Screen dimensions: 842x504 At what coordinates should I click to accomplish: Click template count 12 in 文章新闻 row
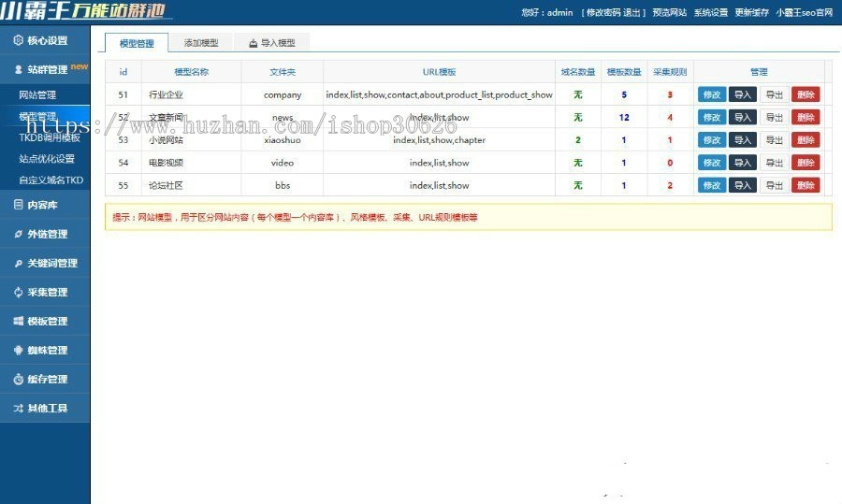coord(624,117)
